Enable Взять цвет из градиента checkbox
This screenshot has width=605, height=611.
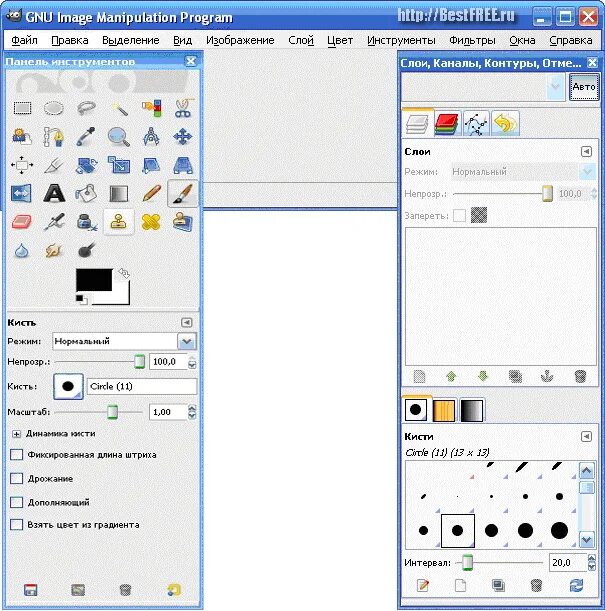click(x=16, y=524)
